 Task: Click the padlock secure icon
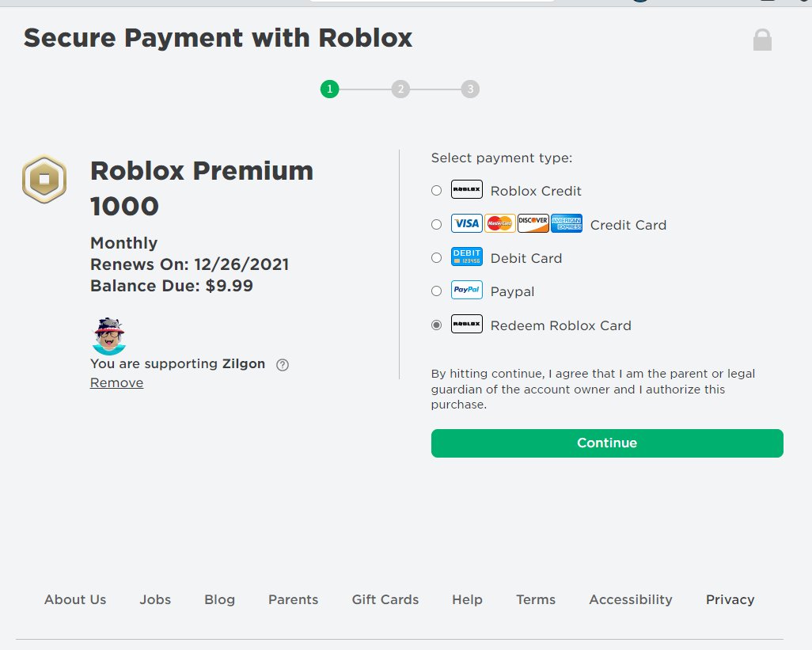coord(762,40)
